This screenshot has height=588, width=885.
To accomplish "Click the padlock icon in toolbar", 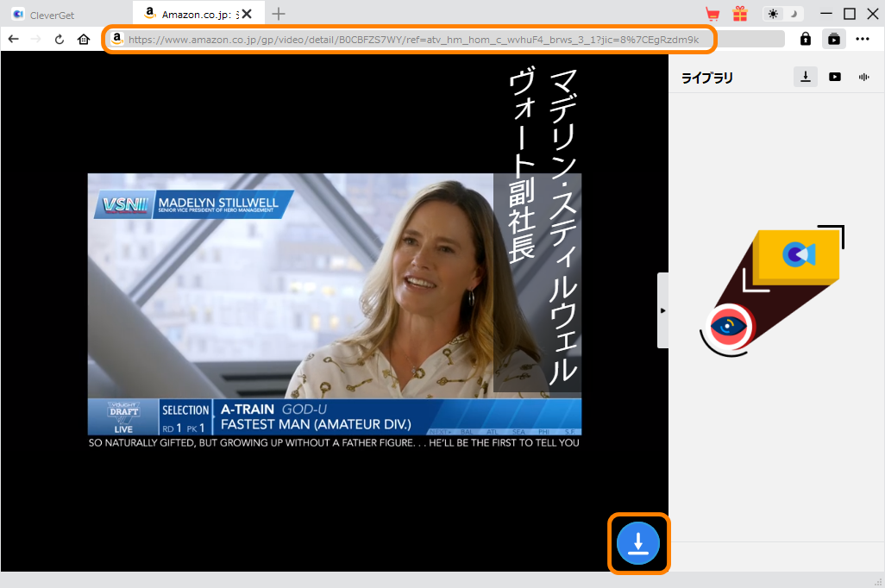I will (x=805, y=39).
